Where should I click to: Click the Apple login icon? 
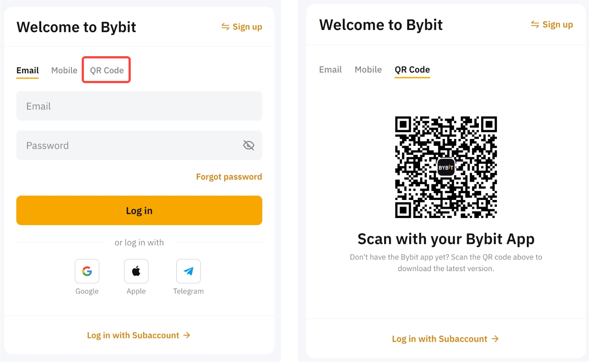pos(136,271)
